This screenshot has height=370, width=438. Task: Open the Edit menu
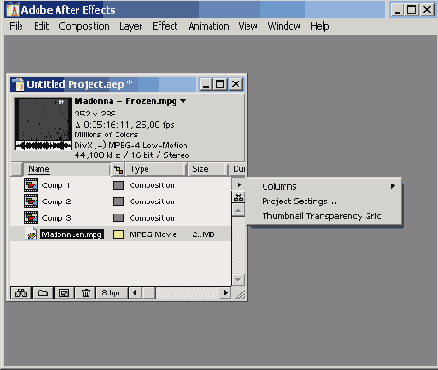pos(41,26)
